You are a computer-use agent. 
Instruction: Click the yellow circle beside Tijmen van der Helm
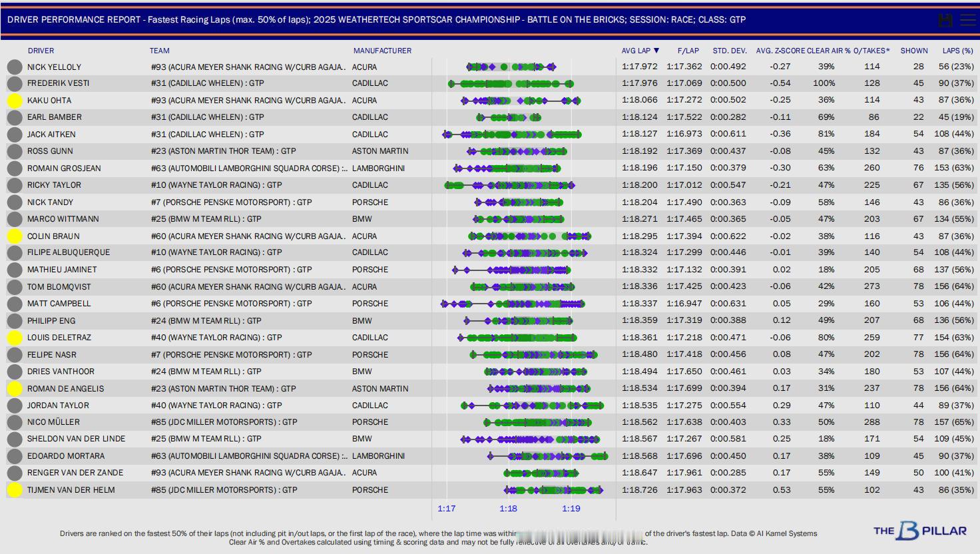pos(15,490)
